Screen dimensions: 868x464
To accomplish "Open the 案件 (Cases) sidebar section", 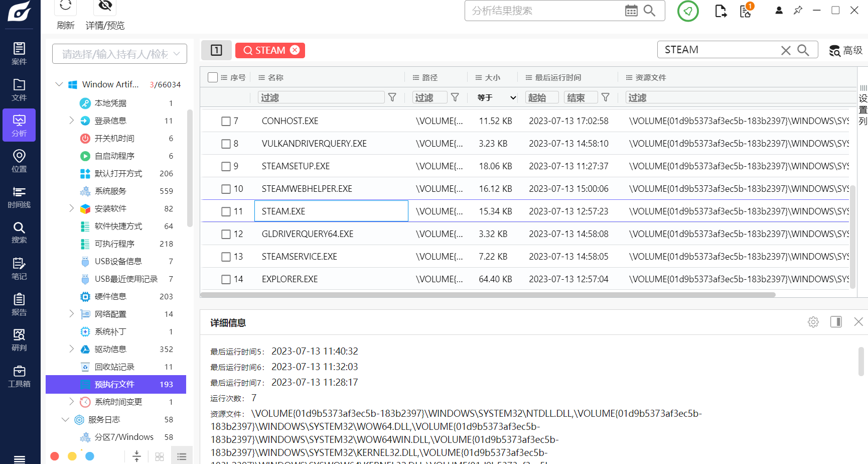I will [19, 54].
